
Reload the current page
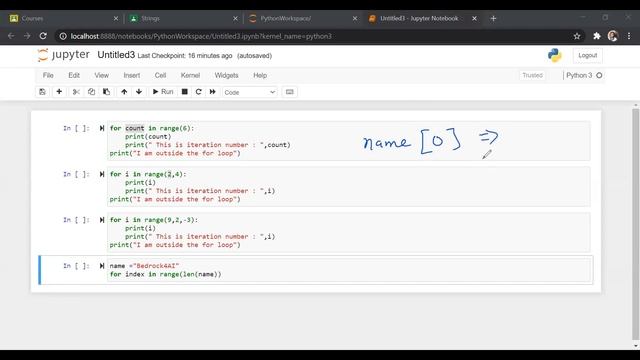click(43, 36)
